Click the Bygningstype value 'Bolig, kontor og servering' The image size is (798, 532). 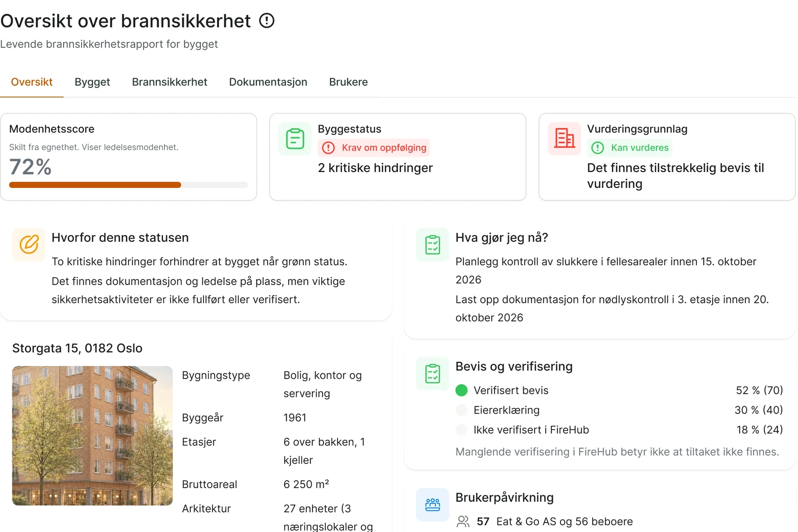(323, 384)
